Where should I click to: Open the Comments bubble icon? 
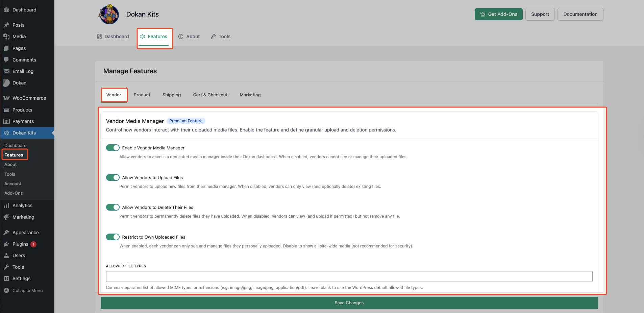6,60
